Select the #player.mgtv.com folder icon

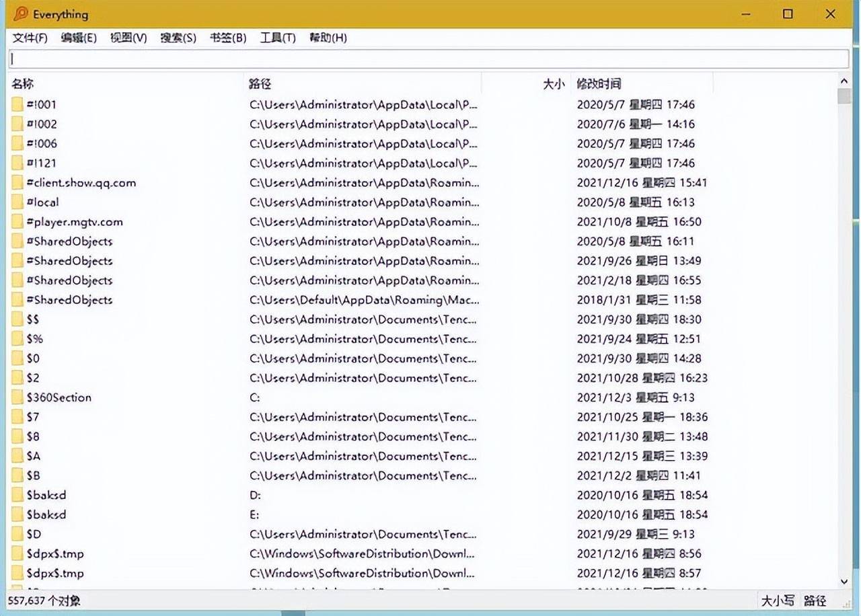click(x=17, y=222)
